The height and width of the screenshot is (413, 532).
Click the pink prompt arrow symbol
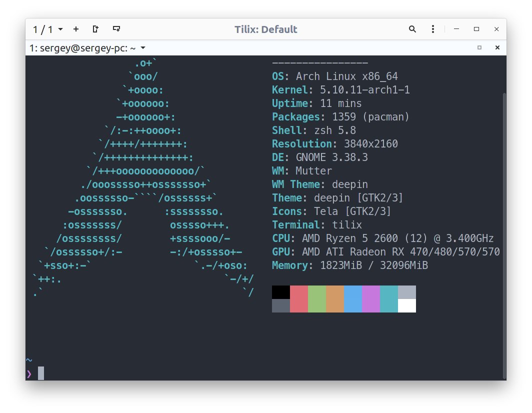[29, 373]
